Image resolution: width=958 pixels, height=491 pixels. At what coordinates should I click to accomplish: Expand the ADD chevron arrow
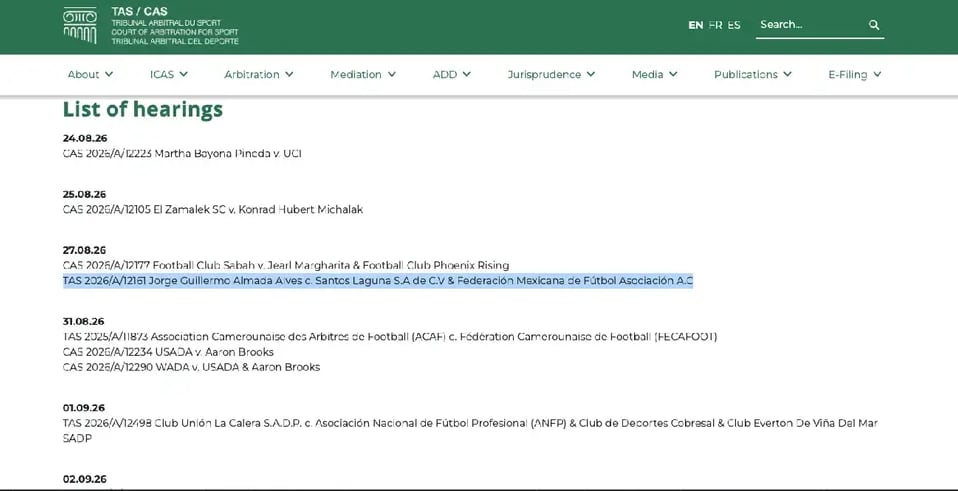[466, 75]
